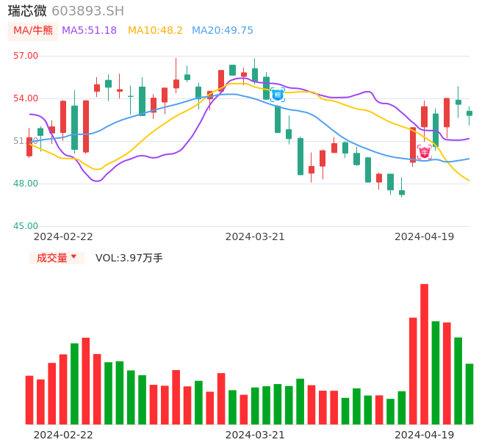
Task: Open the MA/牛熊 indicator selector
Action: point(33,31)
